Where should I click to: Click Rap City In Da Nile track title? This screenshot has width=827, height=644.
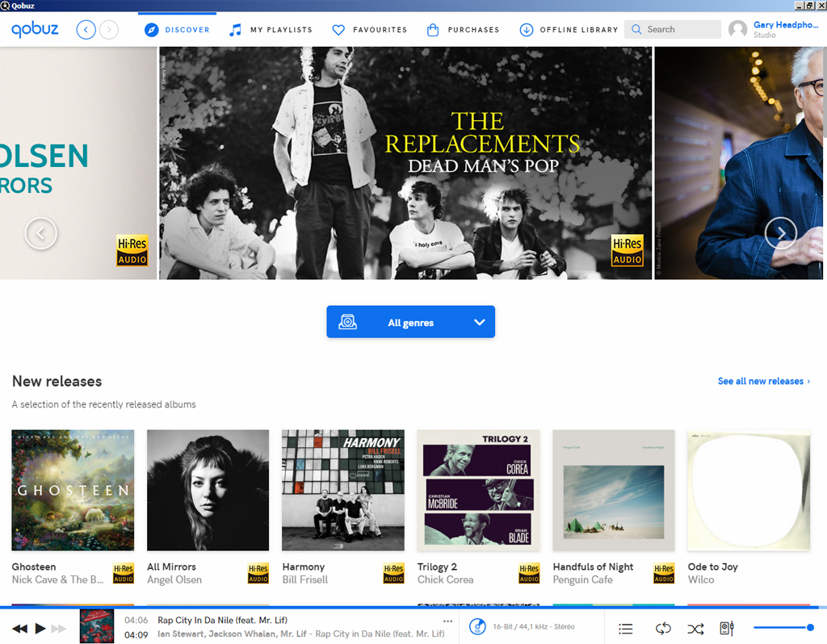222,620
